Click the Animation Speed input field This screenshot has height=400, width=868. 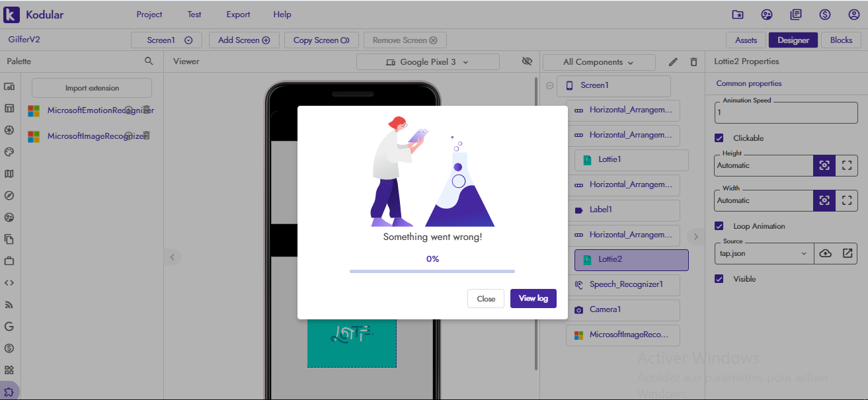tap(786, 112)
